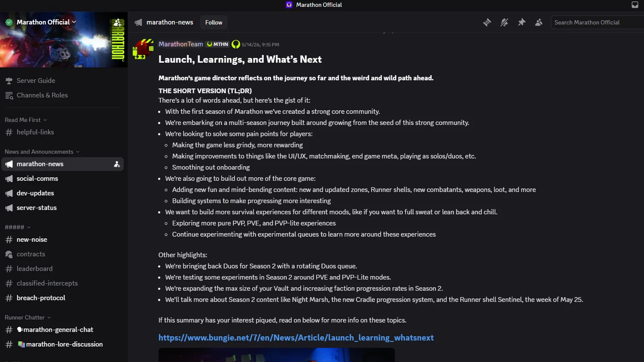Open the MarathonTeam avatar

click(x=143, y=49)
